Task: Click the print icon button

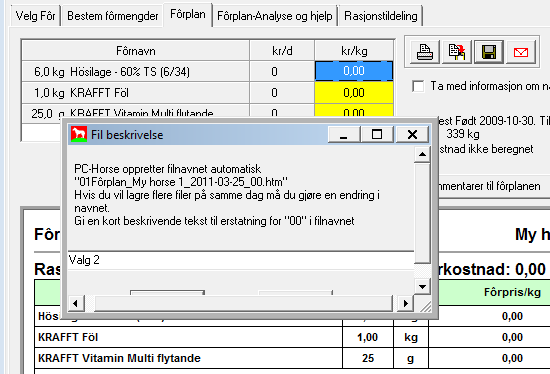Action: (x=425, y=52)
